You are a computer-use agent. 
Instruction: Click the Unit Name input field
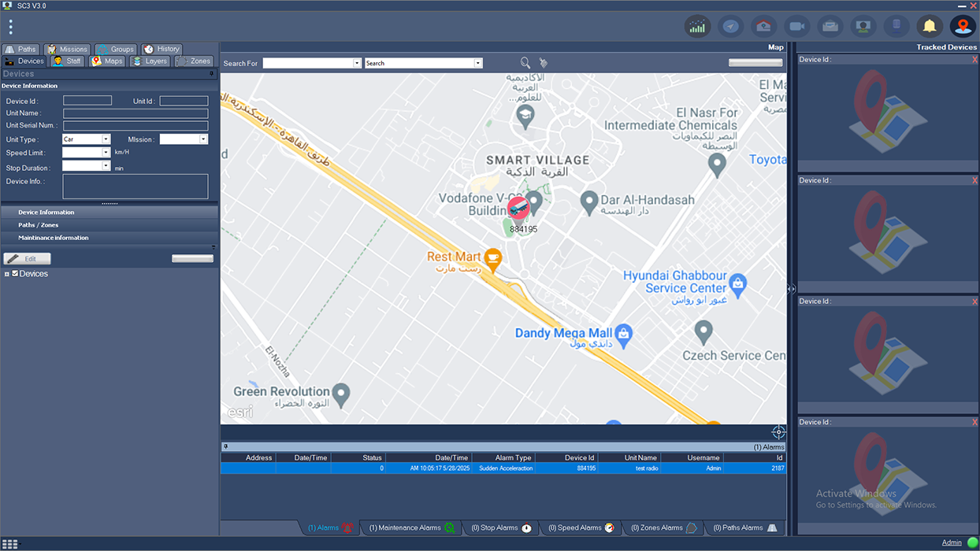coord(135,113)
